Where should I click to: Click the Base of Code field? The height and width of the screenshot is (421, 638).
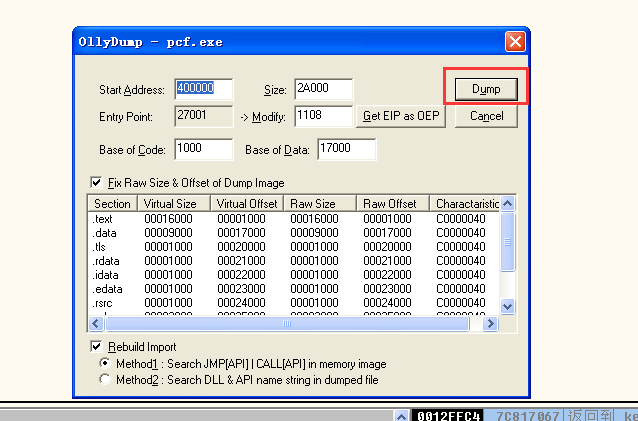click(203, 149)
